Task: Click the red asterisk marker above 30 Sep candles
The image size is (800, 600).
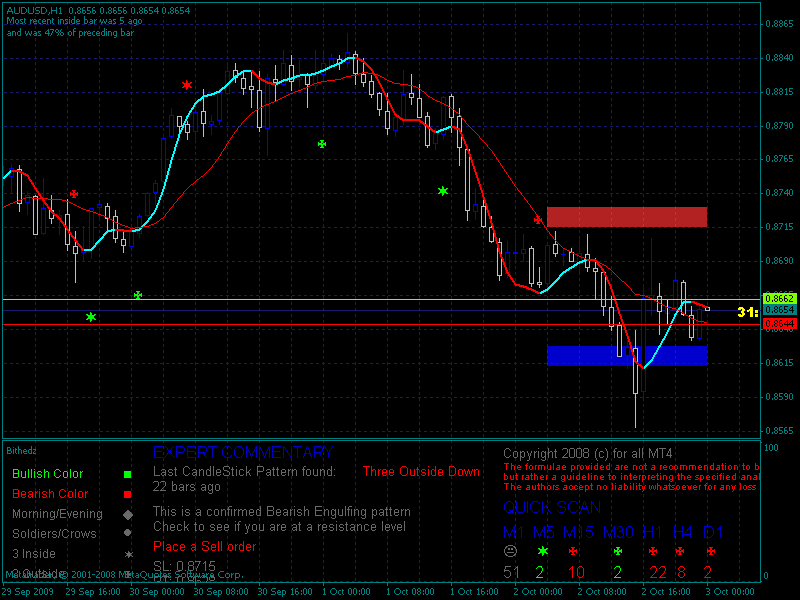Action: 187,85
